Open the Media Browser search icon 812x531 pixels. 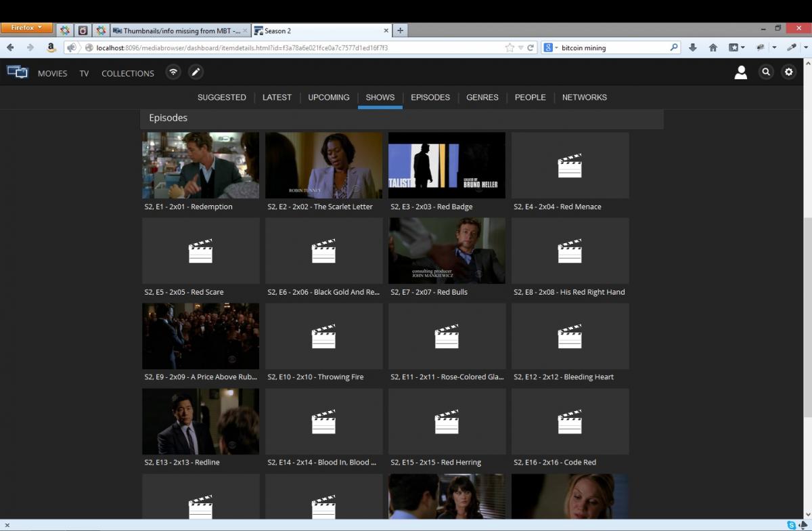(x=766, y=72)
